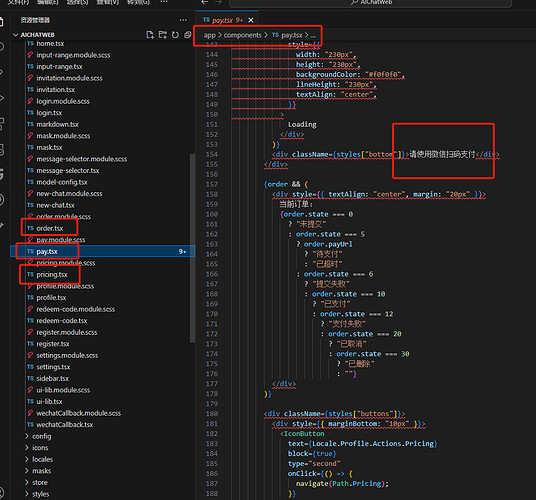Close the pay.tsx editor tab

coord(251,20)
